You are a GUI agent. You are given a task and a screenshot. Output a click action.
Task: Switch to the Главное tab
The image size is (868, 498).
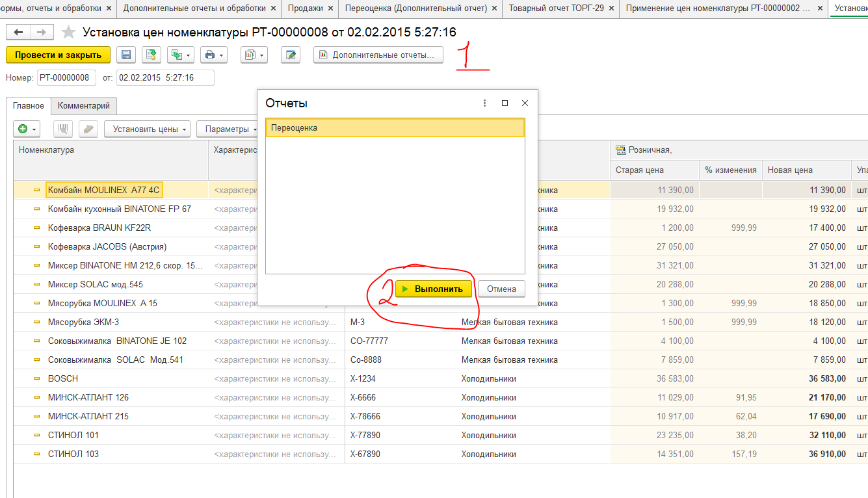coord(29,105)
